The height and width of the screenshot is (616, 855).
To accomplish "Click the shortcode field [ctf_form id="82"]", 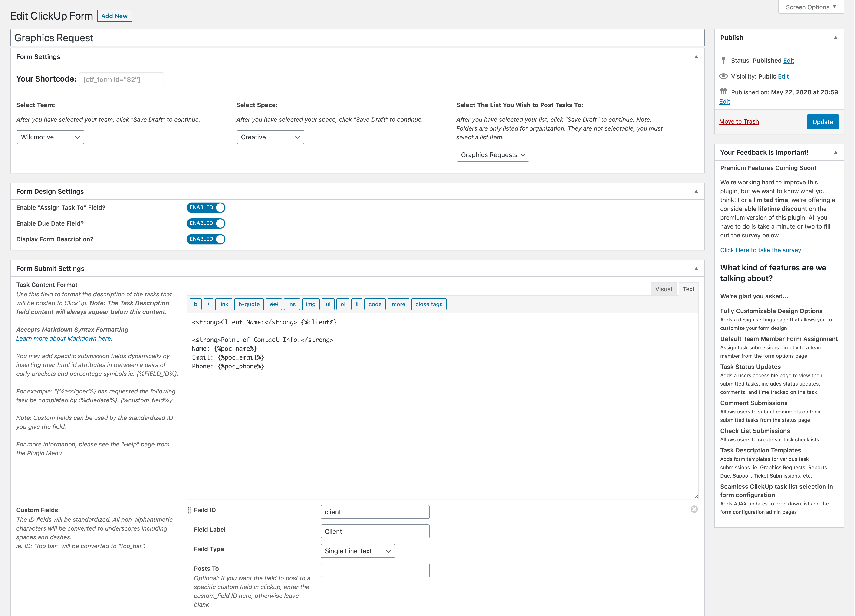I will point(121,79).
